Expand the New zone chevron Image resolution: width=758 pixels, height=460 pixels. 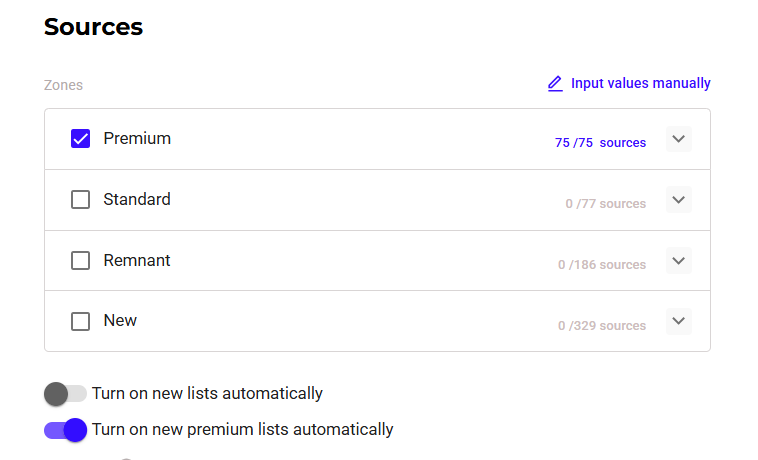point(679,321)
